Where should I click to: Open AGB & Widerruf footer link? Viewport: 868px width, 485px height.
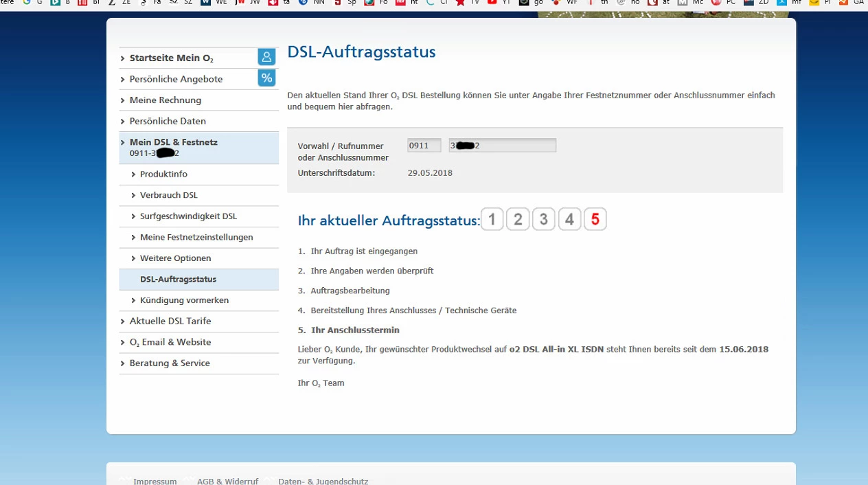(x=227, y=482)
